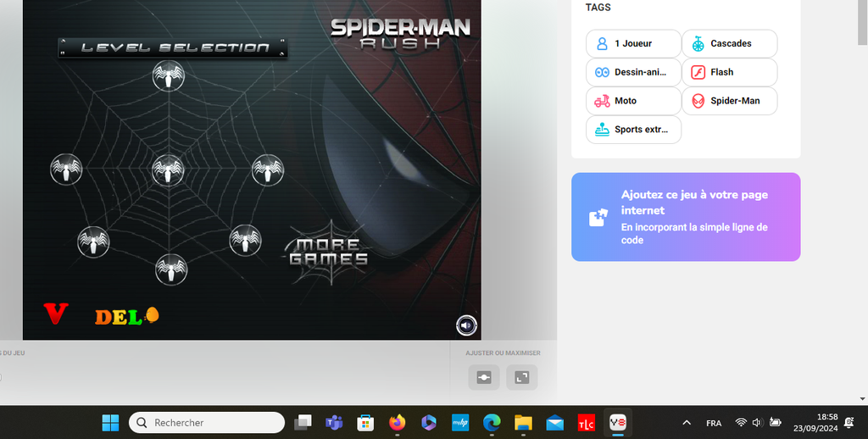Click the Rechercher taskbar search field
The width and height of the screenshot is (868, 439).
(206, 422)
